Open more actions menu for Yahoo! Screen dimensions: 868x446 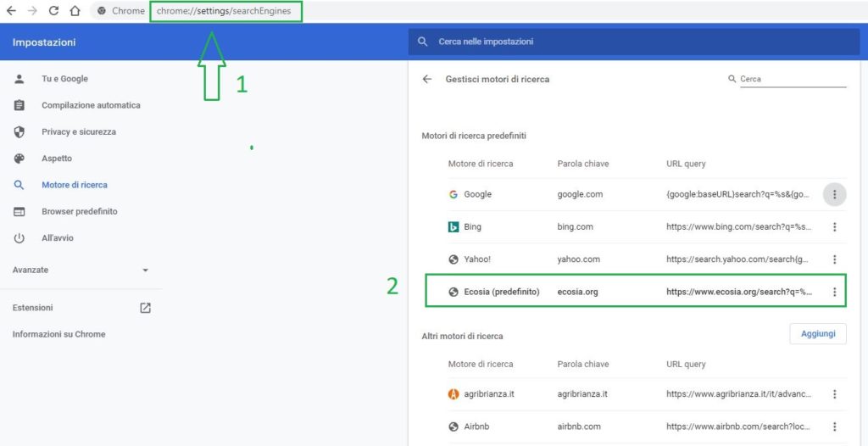tap(834, 259)
